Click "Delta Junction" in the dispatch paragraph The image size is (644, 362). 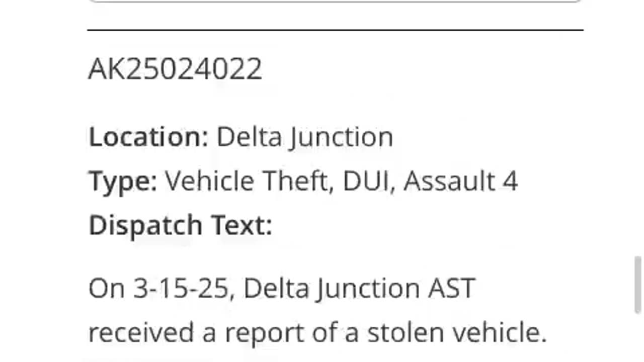pos(332,289)
